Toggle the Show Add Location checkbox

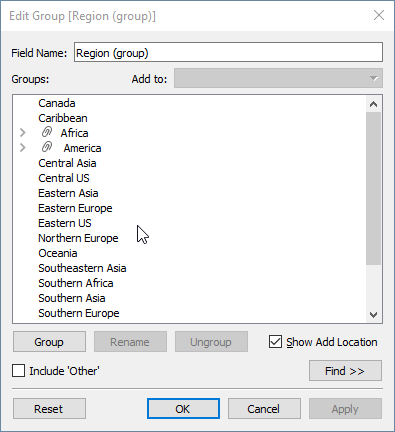(x=275, y=342)
